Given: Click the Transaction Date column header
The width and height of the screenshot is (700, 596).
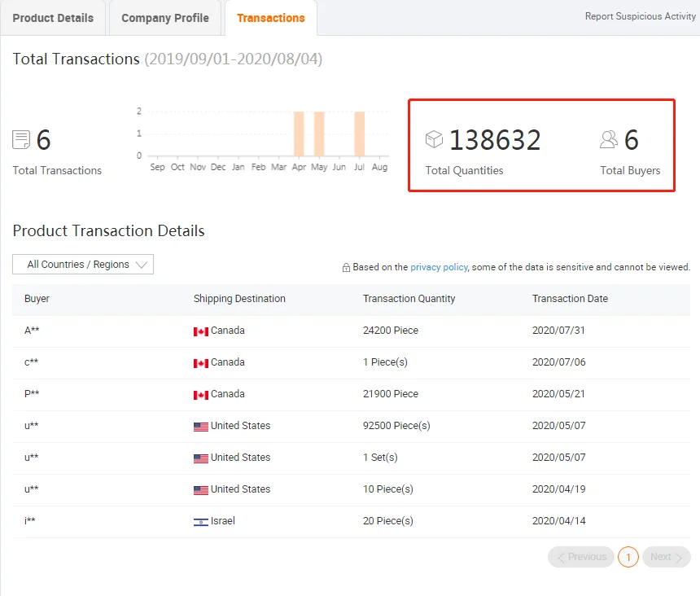Looking at the screenshot, I should pyautogui.click(x=570, y=299).
